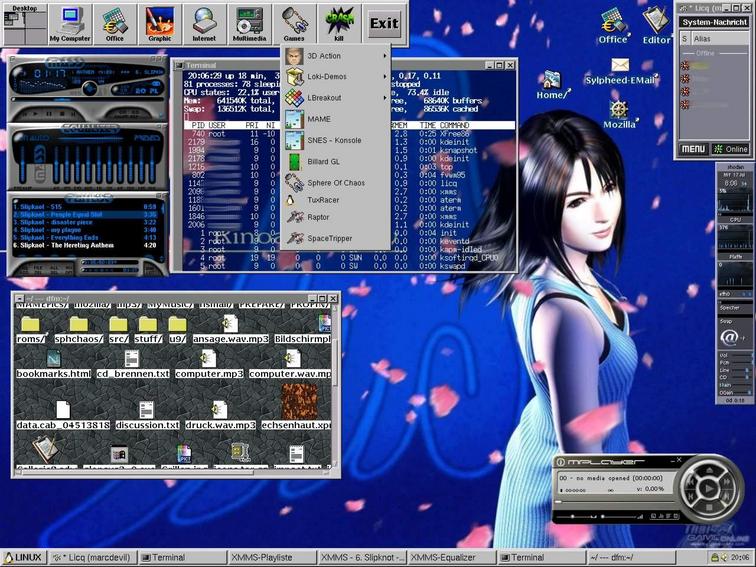This screenshot has width=756, height=567.
Task: Click the Crash kill icon
Action: click(339, 24)
